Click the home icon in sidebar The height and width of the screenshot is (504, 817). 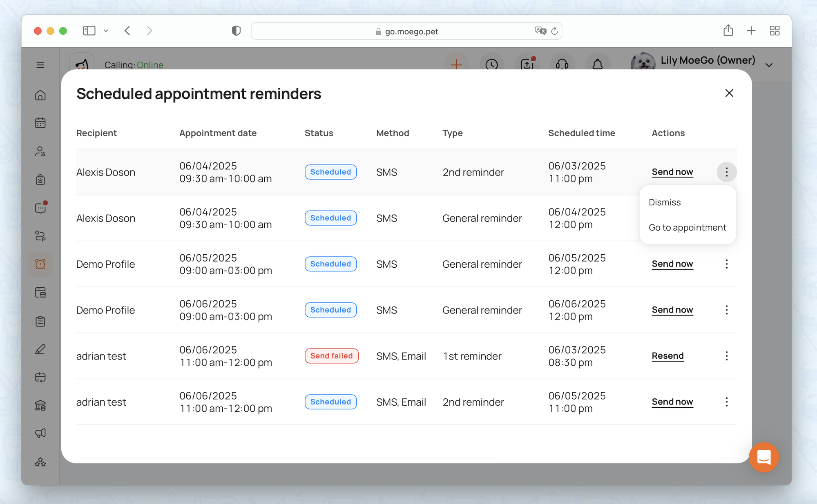[x=40, y=95]
